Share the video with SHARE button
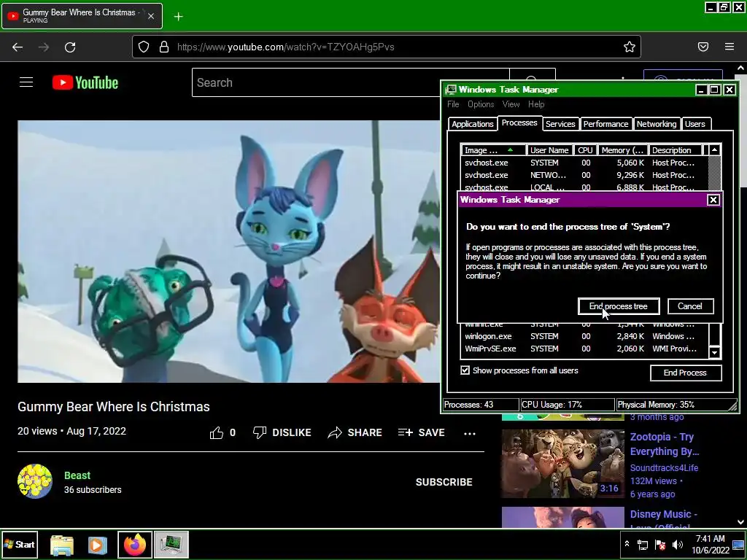This screenshot has height=560, width=747. point(355,432)
